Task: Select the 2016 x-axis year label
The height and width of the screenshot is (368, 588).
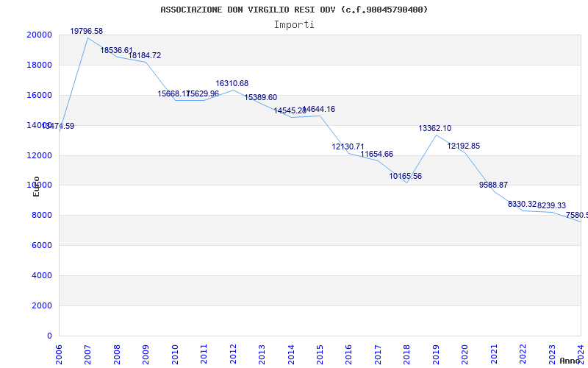Action: click(x=348, y=354)
